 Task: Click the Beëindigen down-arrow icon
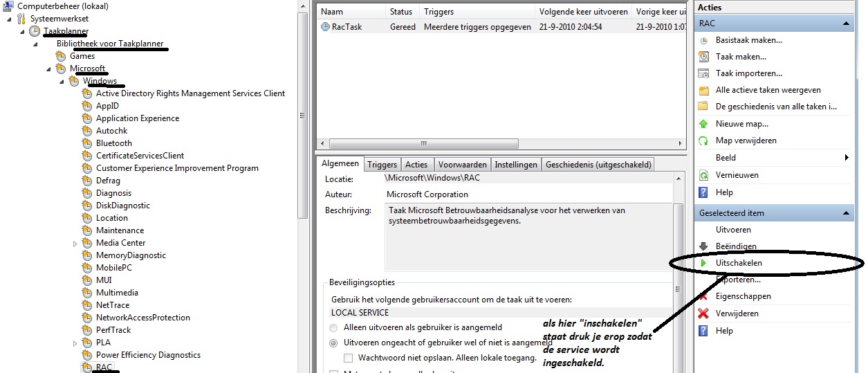click(x=703, y=246)
